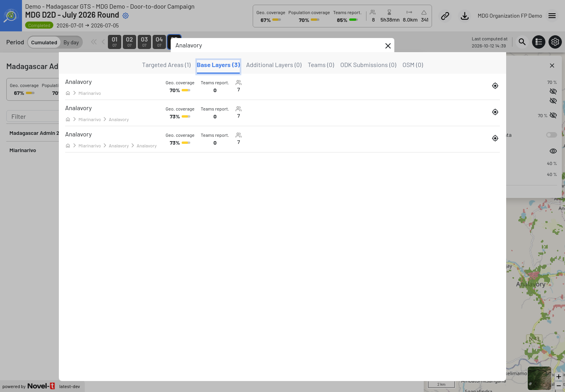Switch to Targeted Areas (1) tab
The width and height of the screenshot is (565, 392).
[166, 65]
